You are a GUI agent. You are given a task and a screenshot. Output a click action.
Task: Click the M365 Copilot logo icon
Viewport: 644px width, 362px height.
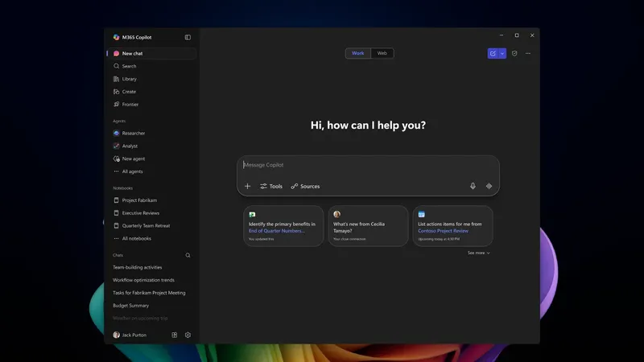tap(116, 37)
